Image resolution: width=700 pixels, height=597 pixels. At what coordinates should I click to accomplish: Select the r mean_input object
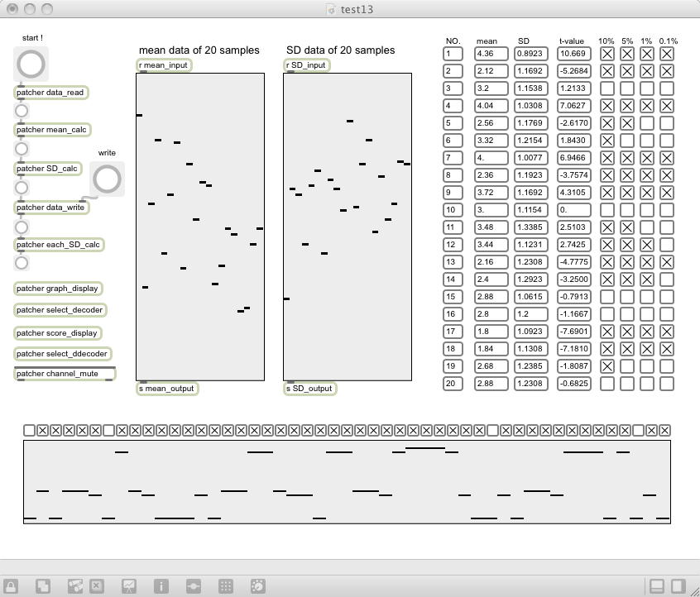click(165, 65)
